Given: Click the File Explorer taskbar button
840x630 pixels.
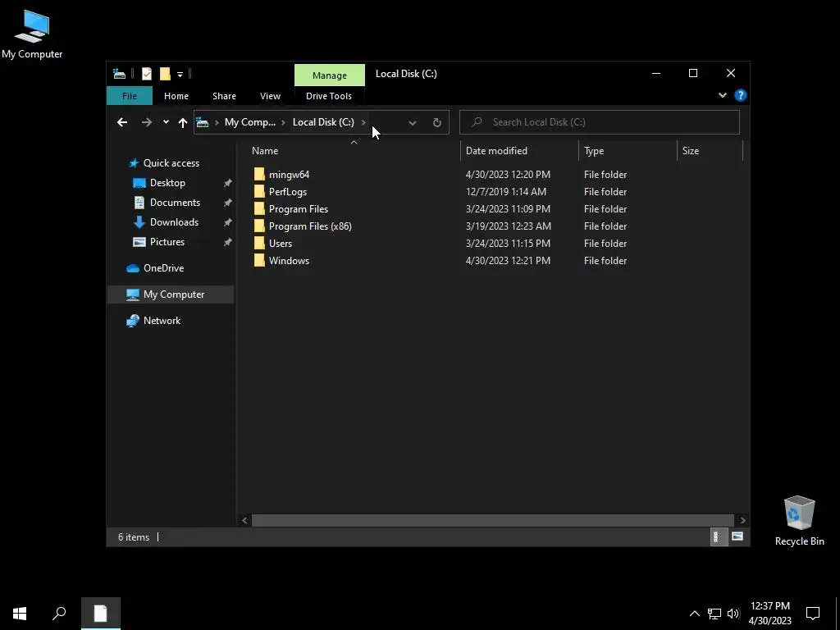Looking at the screenshot, I should pos(101,614).
